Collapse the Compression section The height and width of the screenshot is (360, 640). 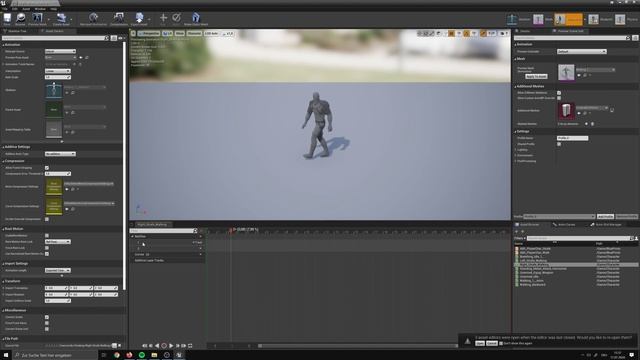pyautogui.click(x=3, y=161)
